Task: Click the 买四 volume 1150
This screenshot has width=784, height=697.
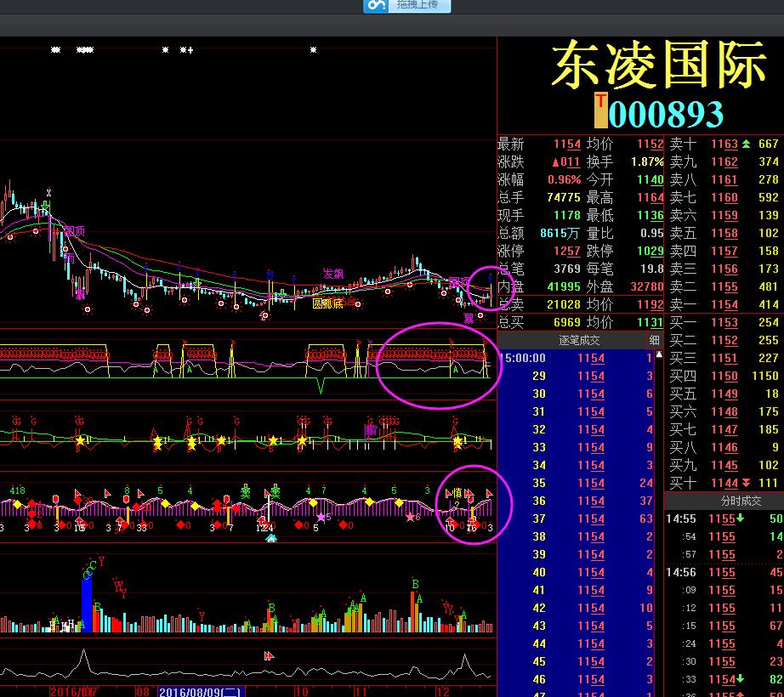Action: (x=765, y=376)
